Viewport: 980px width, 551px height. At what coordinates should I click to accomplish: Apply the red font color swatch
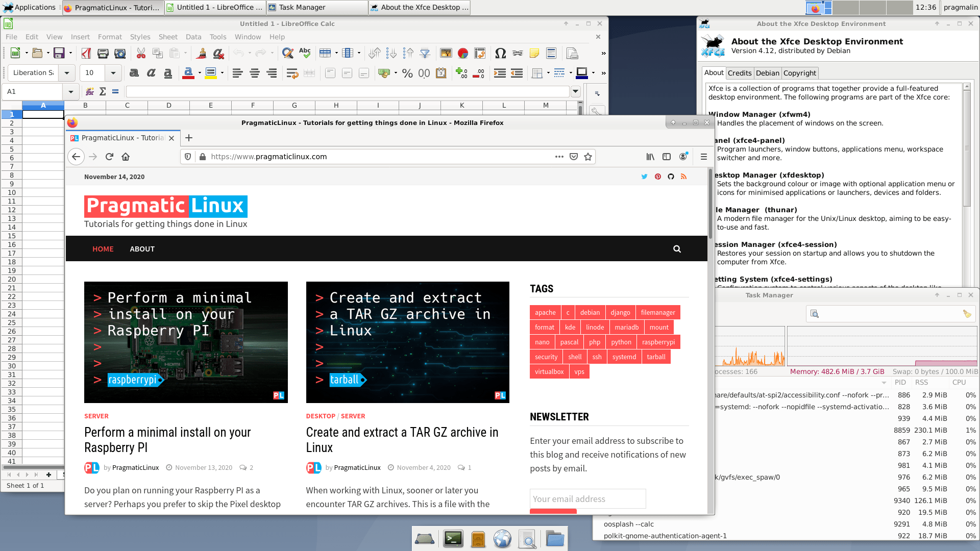click(188, 73)
